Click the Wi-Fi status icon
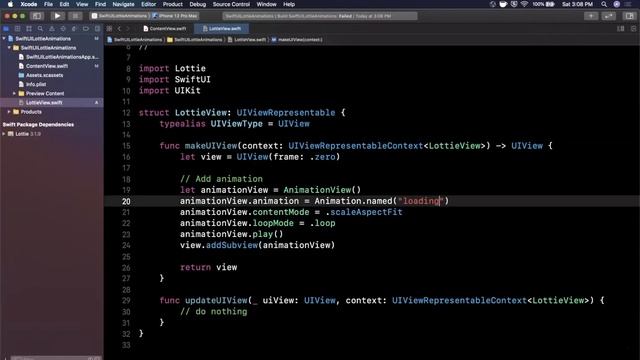 [x=524, y=4]
